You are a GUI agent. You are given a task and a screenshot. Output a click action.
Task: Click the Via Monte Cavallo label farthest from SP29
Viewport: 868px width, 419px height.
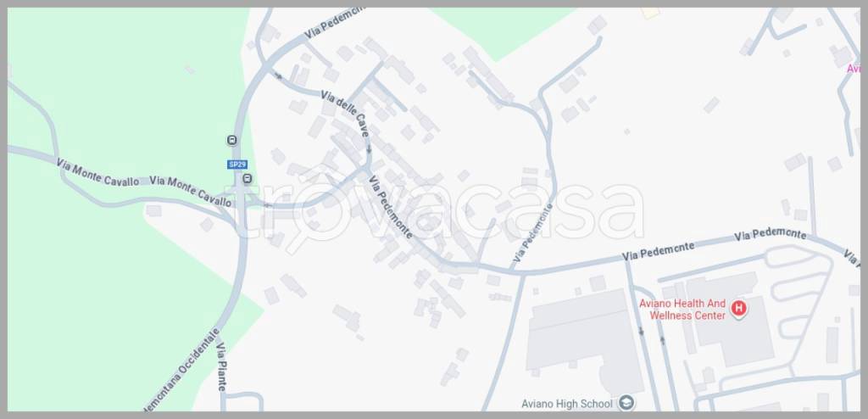[x=97, y=172]
